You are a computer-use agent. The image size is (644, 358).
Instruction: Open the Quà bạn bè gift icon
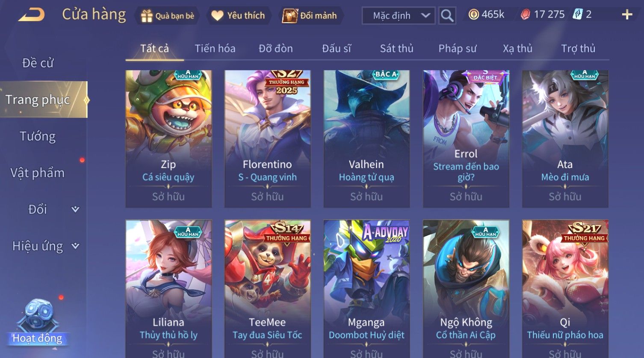[x=147, y=16]
